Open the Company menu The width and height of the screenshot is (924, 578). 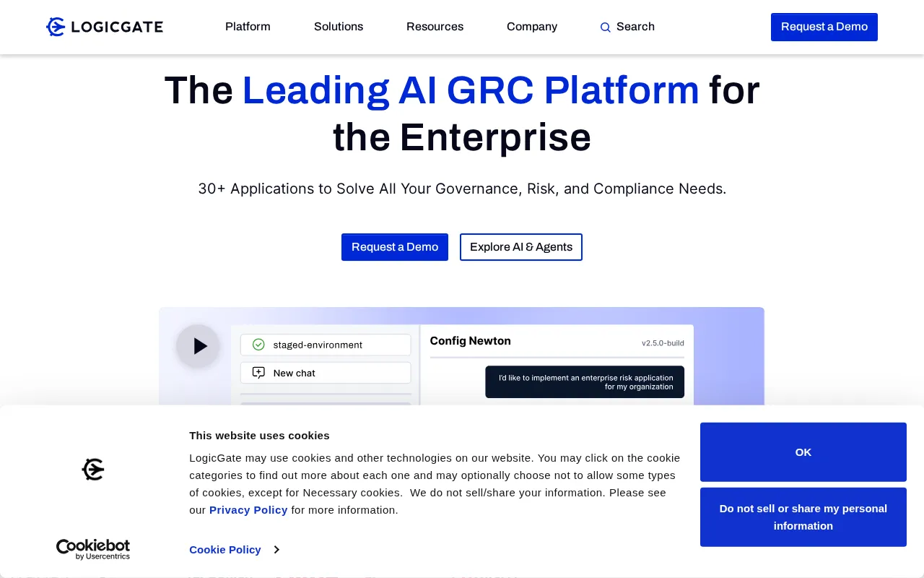532,27
